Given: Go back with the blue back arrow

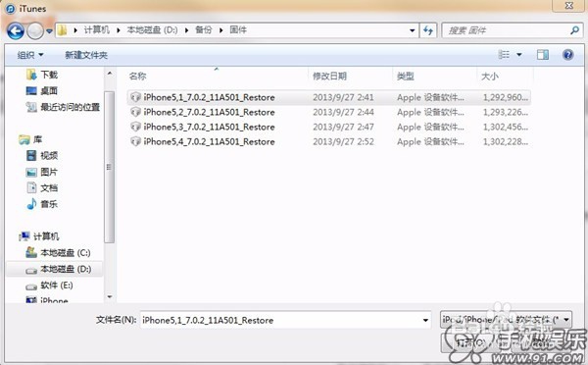Looking at the screenshot, I should pyautogui.click(x=16, y=30).
